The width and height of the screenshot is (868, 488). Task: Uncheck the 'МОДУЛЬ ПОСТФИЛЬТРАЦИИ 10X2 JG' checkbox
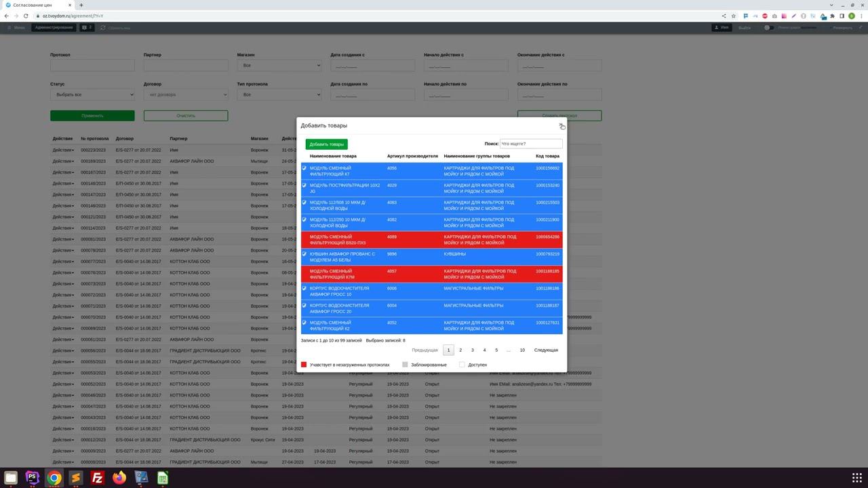(304, 185)
